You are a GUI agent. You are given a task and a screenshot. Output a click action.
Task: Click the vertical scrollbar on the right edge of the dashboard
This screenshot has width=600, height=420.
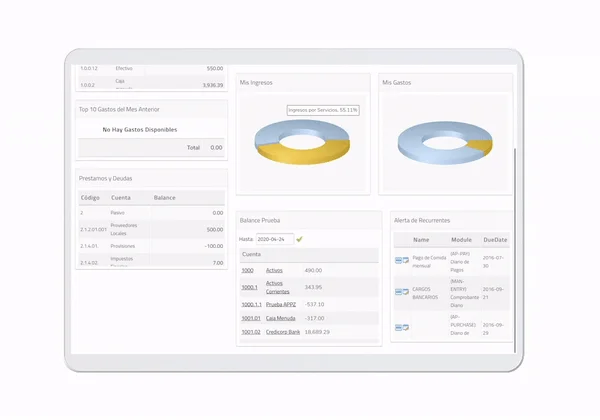point(515,251)
